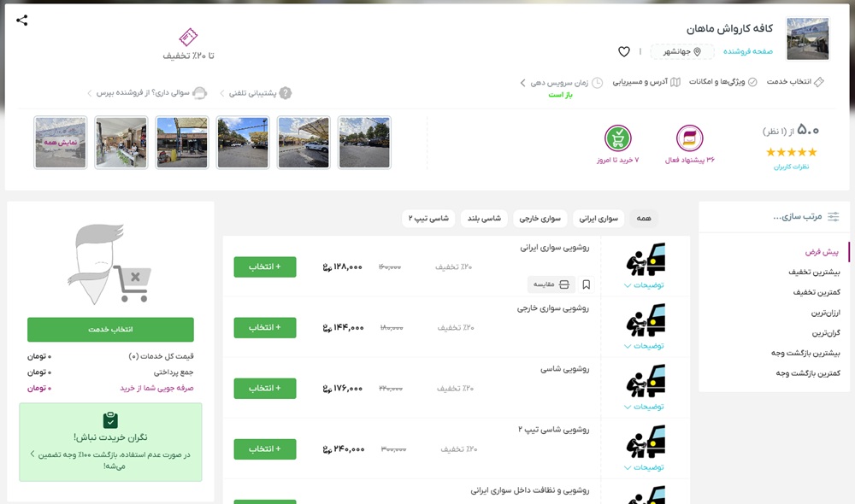Image resolution: width=855 pixels, height=504 pixels.
Task: Click car wash icon of روشویی شاسی تیپ ۲
Action: 646,442
